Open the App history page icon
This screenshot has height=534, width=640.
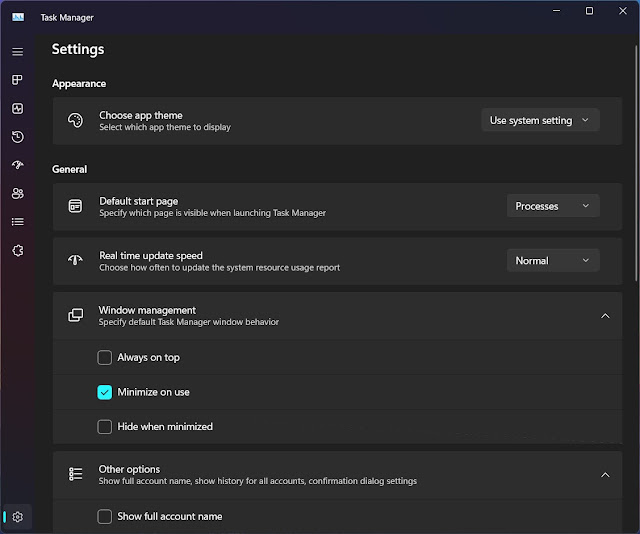click(18, 137)
